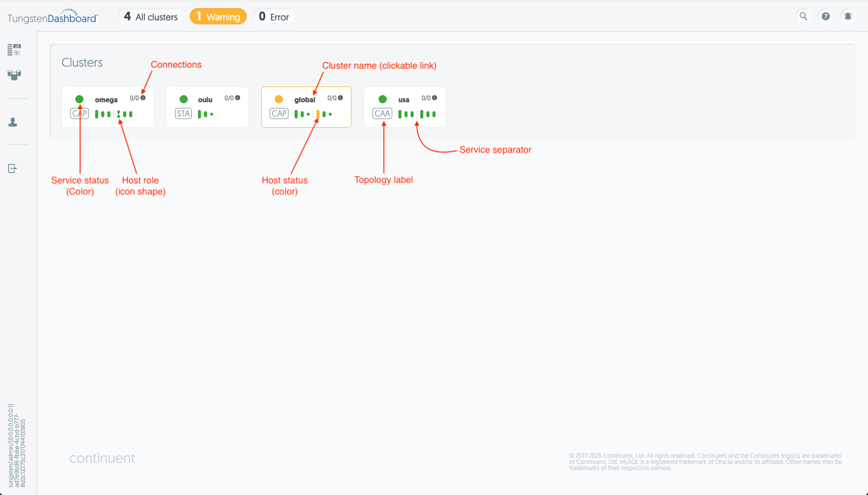This screenshot has width=868, height=495.
Task: Show all 4 clusters filter
Action: [x=151, y=17]
